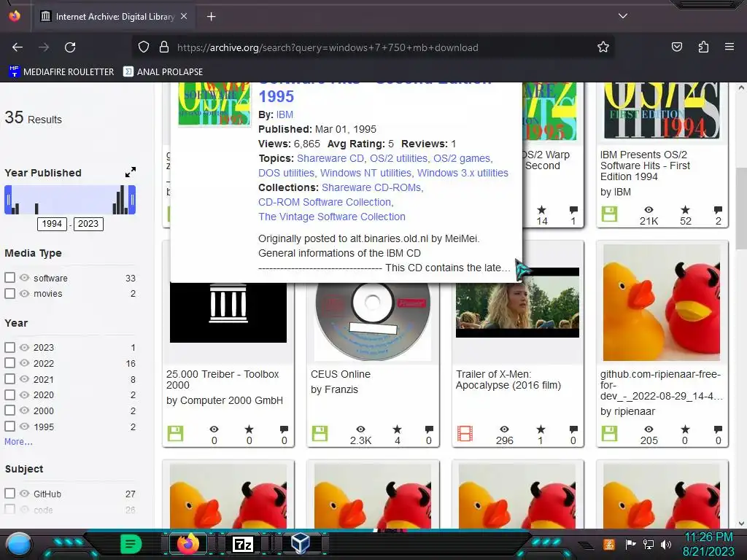
Task: Open the list all tabs dropdown arrow
Action: (x=622, y=16)
